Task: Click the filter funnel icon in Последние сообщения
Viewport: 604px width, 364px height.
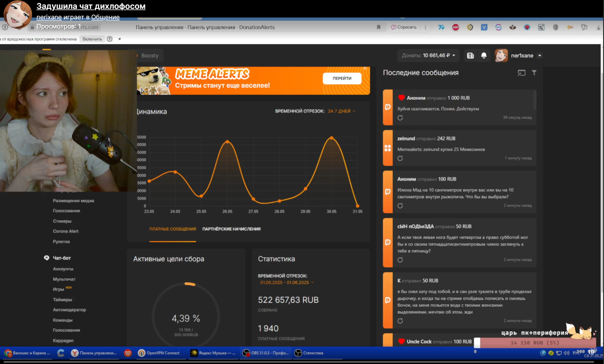Action: click(x=534, y=73)
